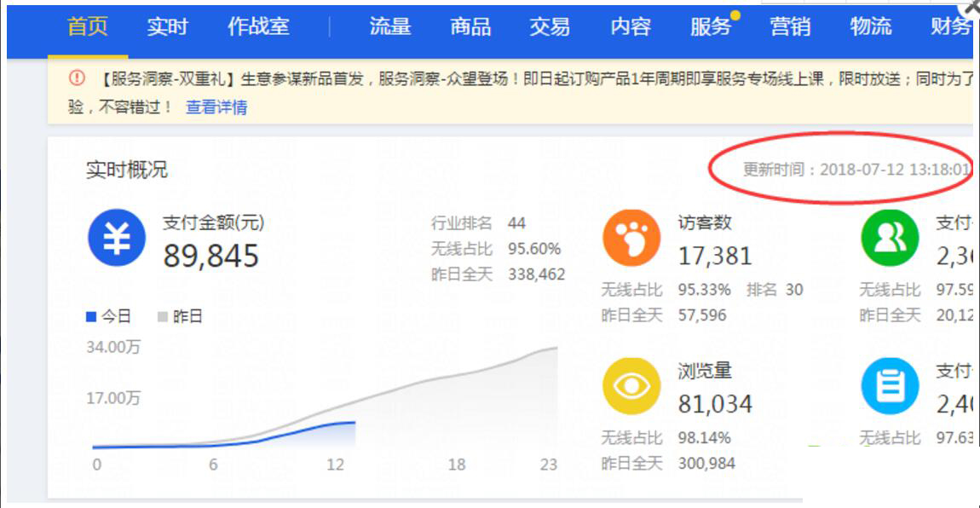Click the blue order list icon
The image size is (980, 508).
[889, 386]
